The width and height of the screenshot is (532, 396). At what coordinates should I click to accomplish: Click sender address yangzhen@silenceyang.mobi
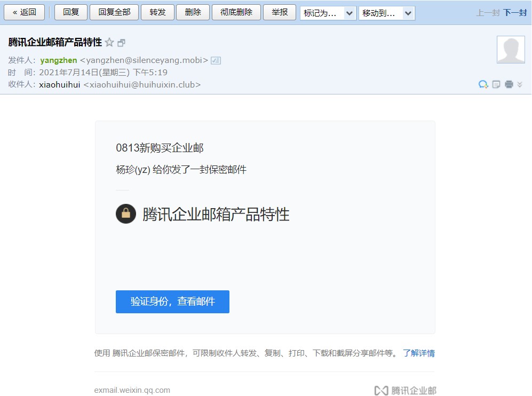tap(144, 60)
